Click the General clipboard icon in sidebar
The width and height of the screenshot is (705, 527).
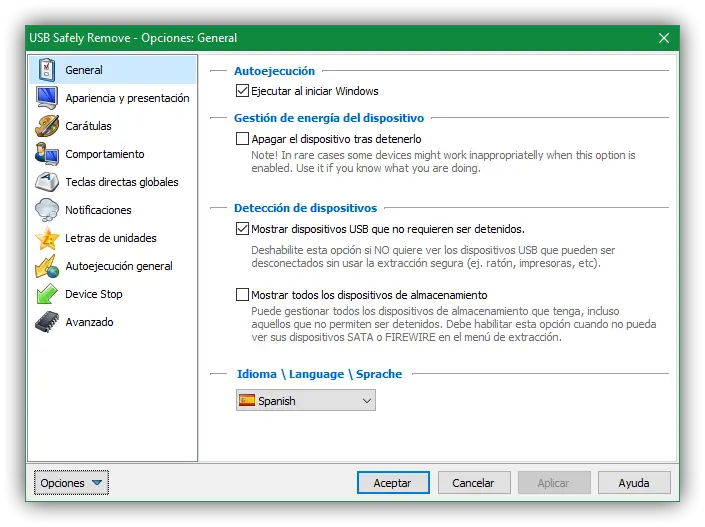47,70
